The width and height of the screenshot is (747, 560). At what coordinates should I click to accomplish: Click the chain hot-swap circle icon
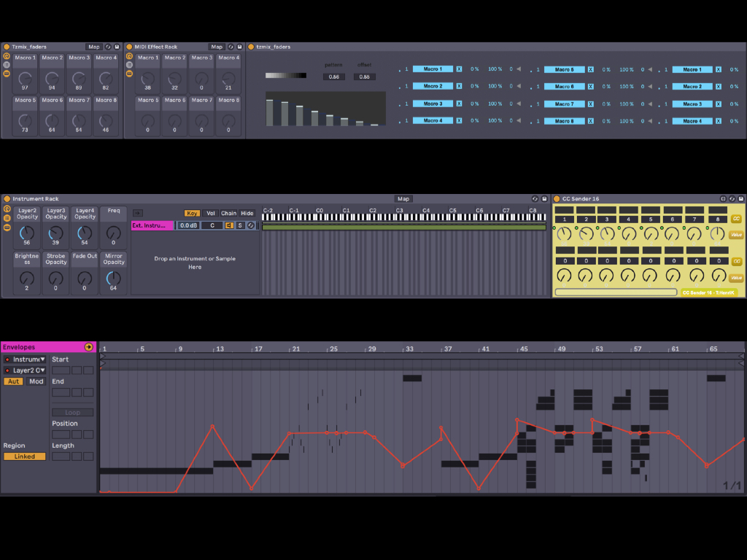tap(250, 225)
